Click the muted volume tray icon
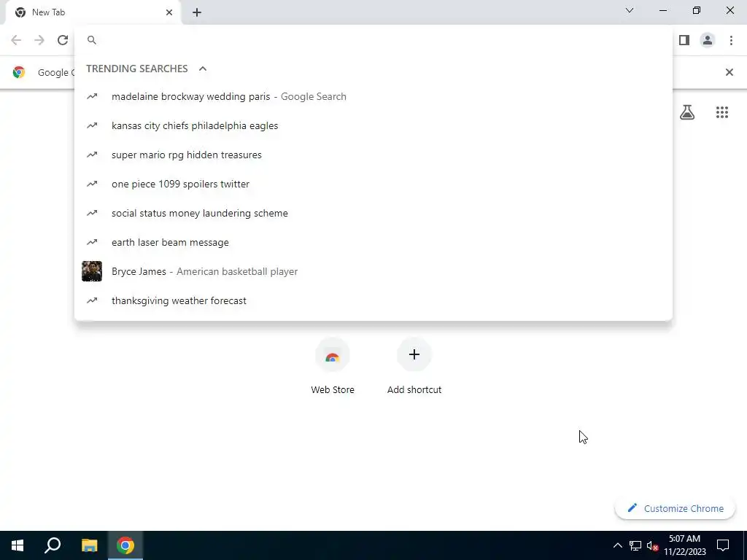The width and height of the screenshot is (747, 560). [652, 545]
